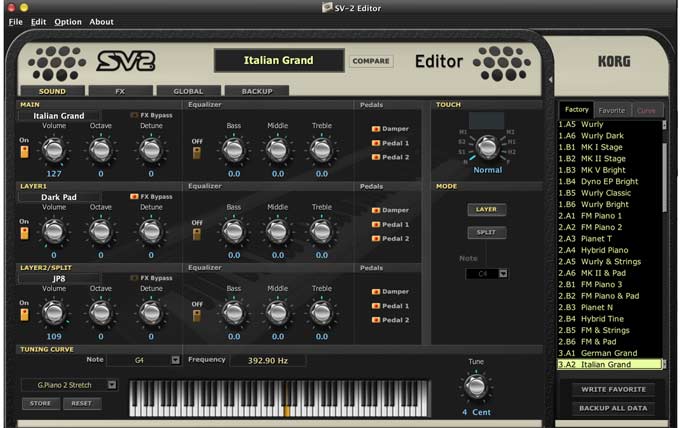Viewport: 680px width, 428px height.
Task: Click the RESET tuning curve button
Action: (x=82, y=403)
